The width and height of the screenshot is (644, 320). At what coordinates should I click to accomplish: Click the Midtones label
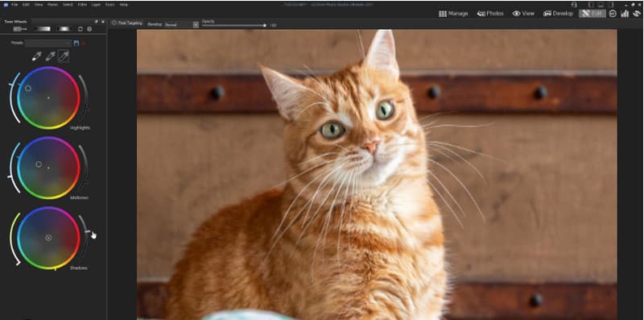[80, 197]
